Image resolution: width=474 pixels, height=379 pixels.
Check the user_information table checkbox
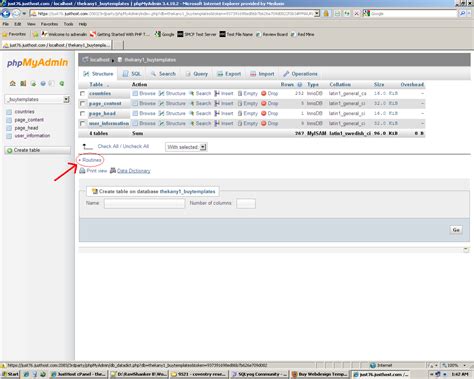82,124
